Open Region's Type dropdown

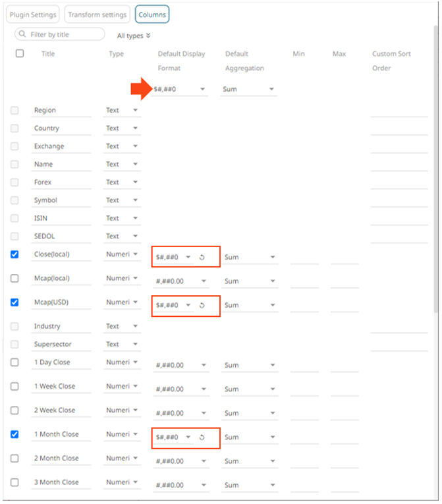122,110
